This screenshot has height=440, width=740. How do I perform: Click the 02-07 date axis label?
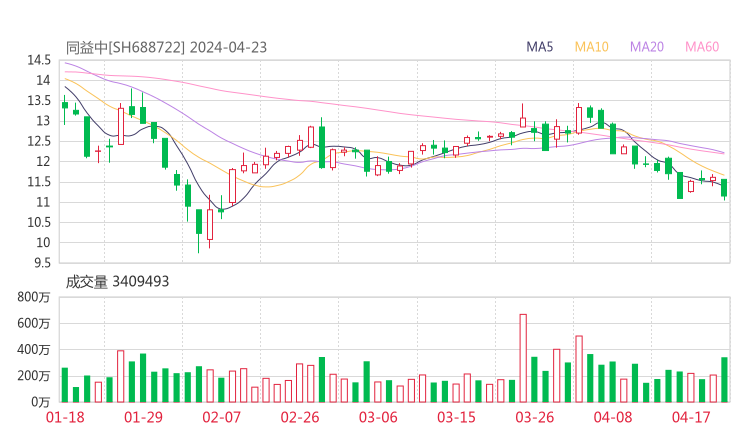[221, 417]
